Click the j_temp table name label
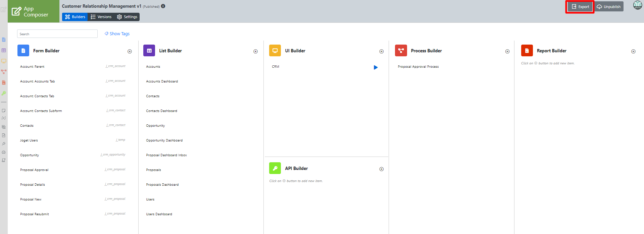 [x=120, y=140]
